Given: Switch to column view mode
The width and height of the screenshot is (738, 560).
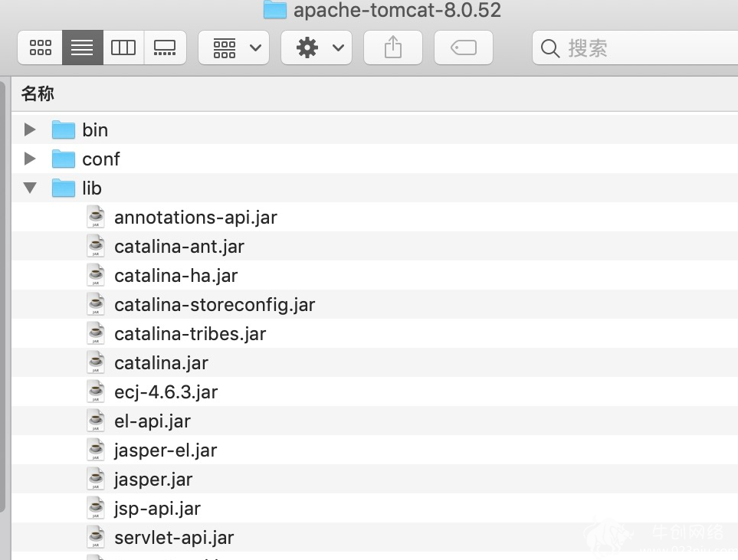Looking at the screenshot, I should pos(123,47).
